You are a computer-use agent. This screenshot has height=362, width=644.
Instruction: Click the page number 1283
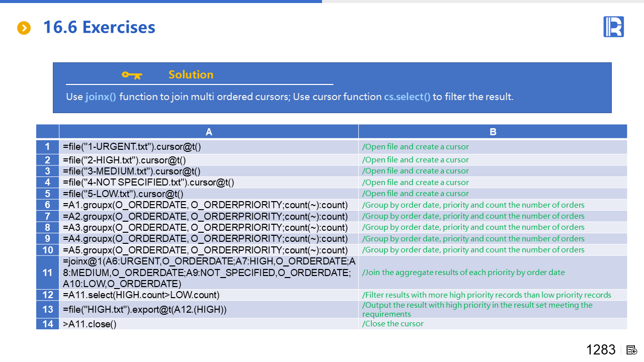[x=600, y=350]
